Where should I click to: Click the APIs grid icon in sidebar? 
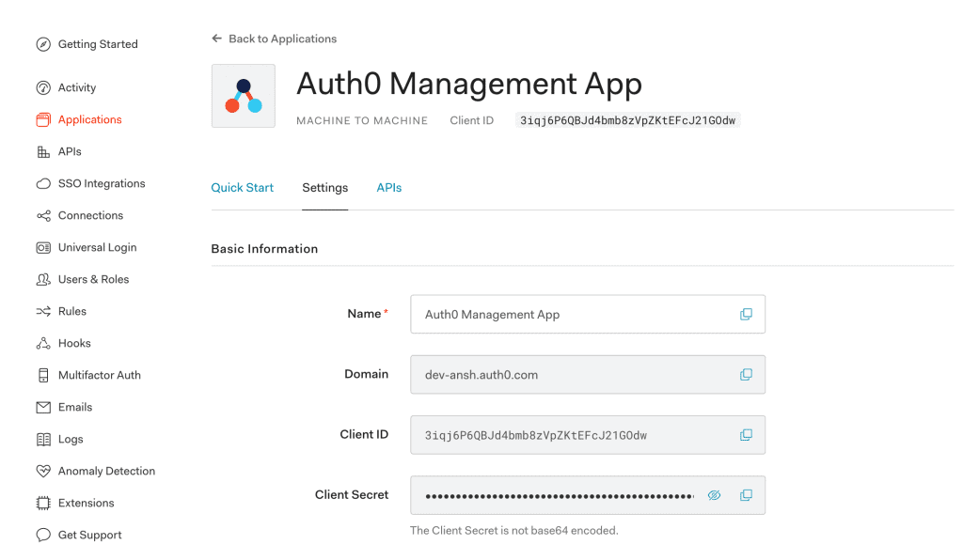pyautogui.click(x=43, y=151)
